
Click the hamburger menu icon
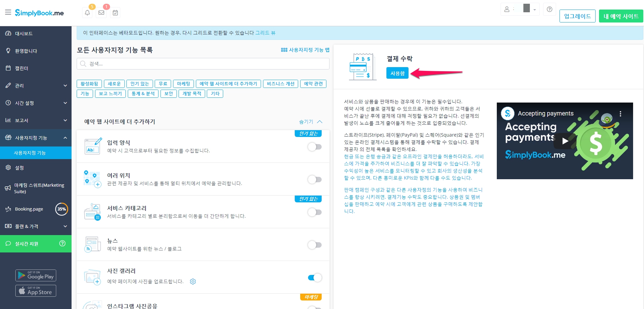[8, 13]
